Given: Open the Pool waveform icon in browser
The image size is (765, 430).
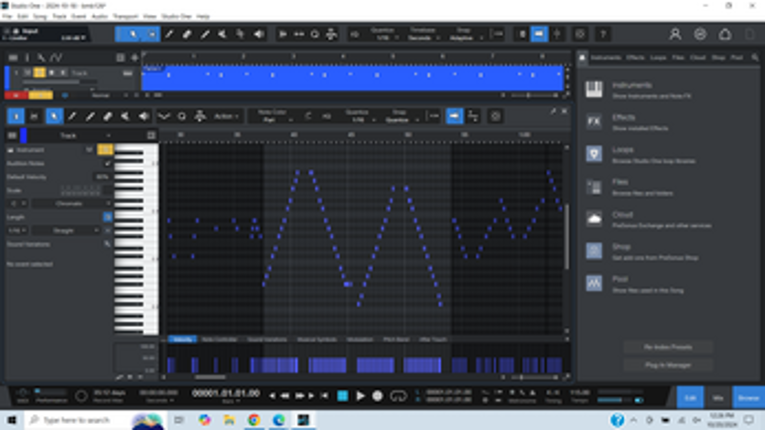Looking at the screenshot, I should tap(594, 283).
